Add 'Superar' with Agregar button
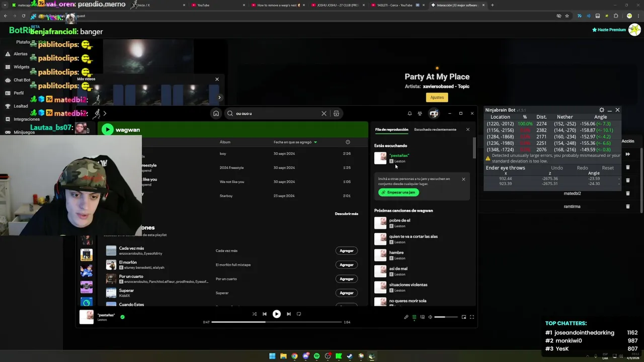The width and height of the screenshot is (644, 362). point(347,293)
